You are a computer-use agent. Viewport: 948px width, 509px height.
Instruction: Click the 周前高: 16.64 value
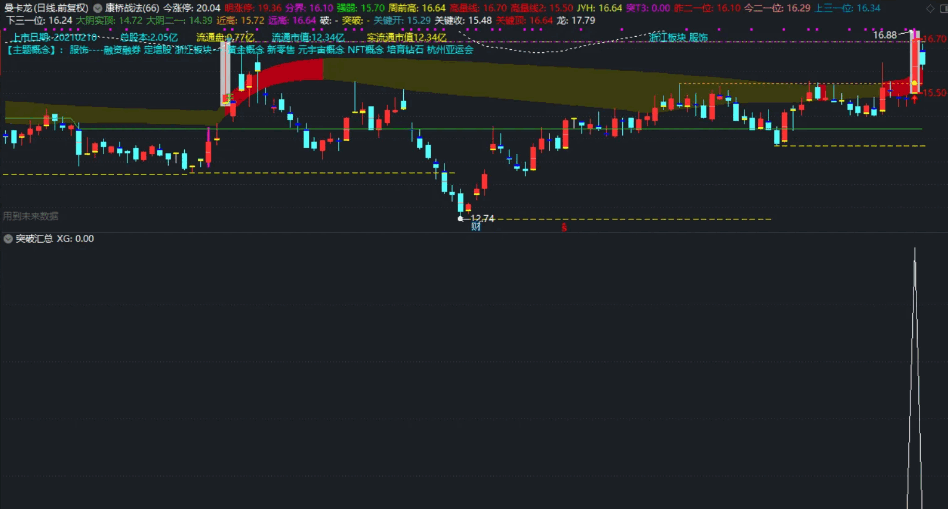tap(417, 8)
